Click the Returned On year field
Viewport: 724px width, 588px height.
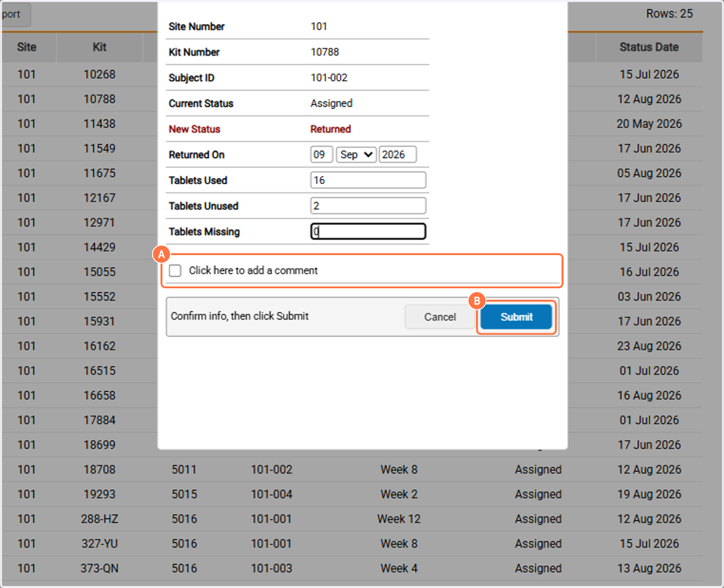click(x=398, y=154)
